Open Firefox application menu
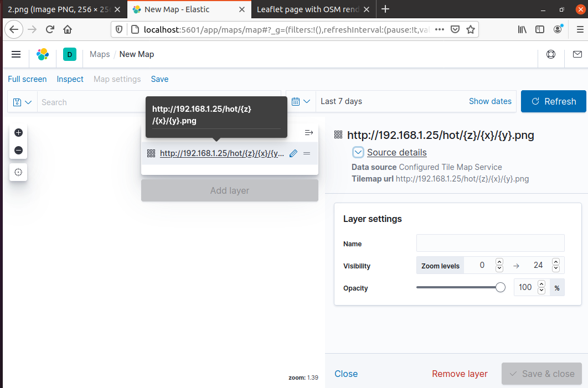 click(x=580, y=29)
